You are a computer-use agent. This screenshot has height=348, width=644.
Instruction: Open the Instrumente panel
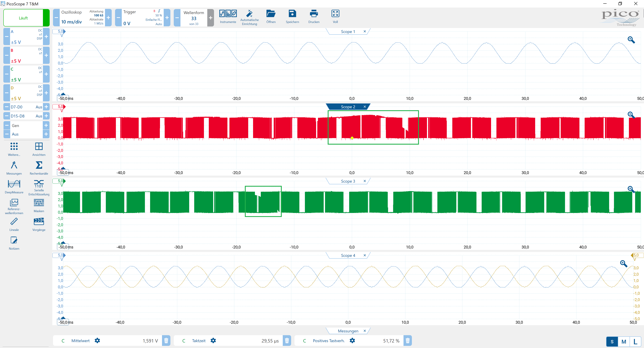(228, 17)
